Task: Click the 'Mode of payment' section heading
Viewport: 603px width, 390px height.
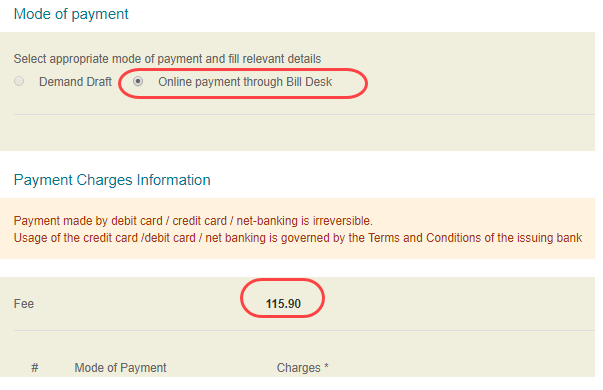Action: pos(71,14)
